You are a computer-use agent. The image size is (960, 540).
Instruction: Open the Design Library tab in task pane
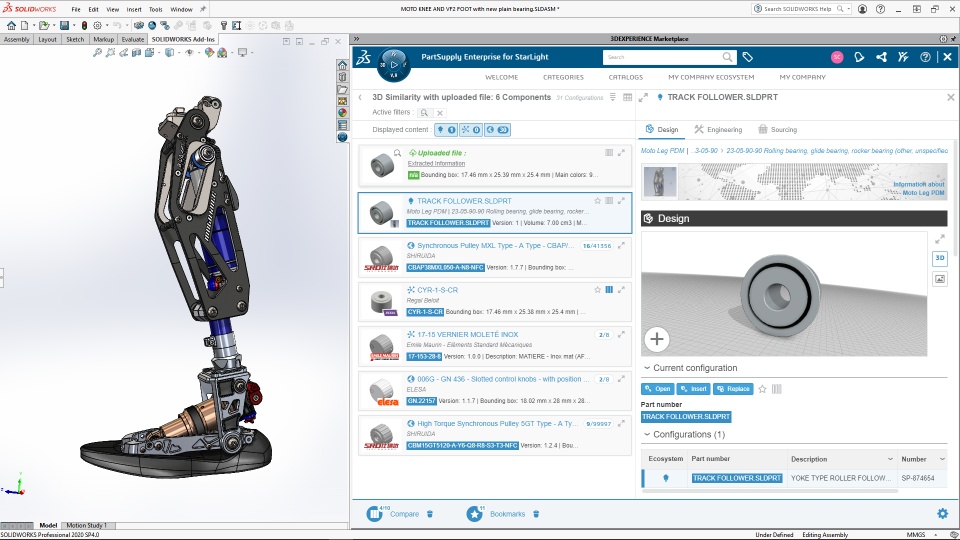point(342,77)
